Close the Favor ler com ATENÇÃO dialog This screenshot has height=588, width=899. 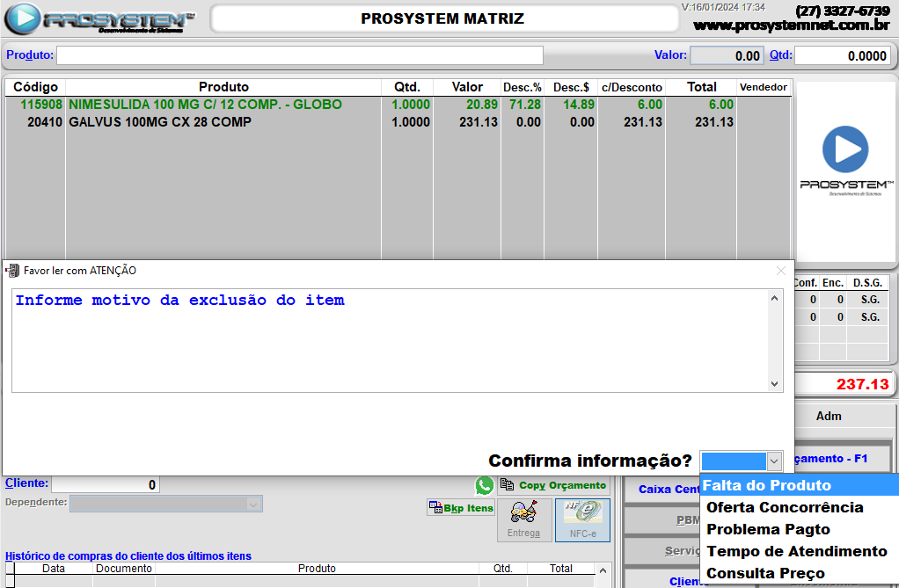pos(780,271)
